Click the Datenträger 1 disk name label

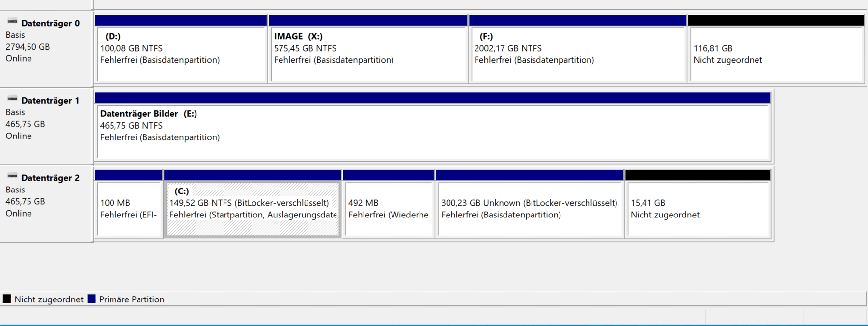pyautogui.click(x=50, y=101)
